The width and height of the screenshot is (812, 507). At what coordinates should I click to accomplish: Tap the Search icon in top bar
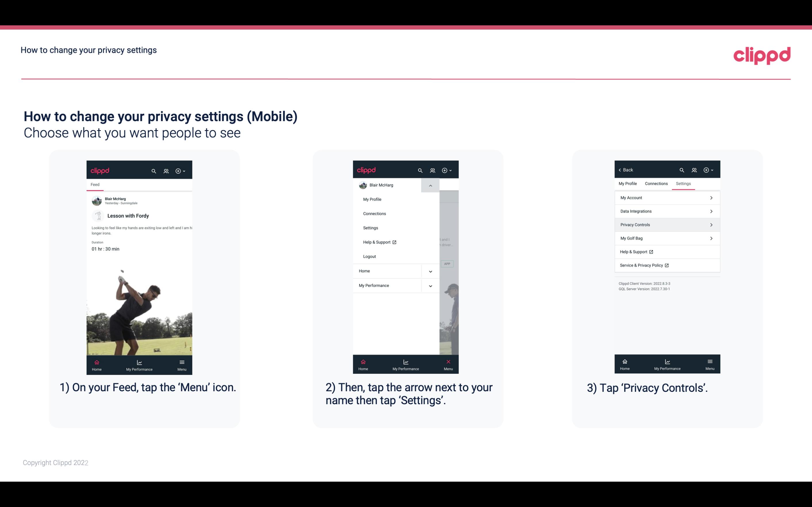(153, 171)
